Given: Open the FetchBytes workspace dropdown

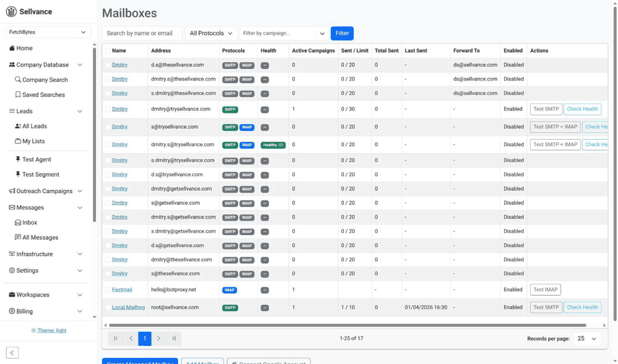Looking at the screenshot, I should [x=48, y=32].
